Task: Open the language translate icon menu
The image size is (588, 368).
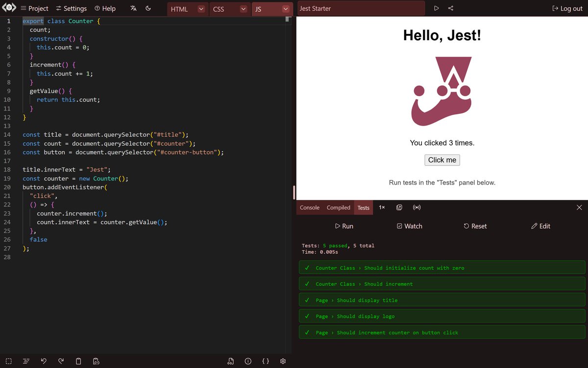Action: (x=134, y=8)
